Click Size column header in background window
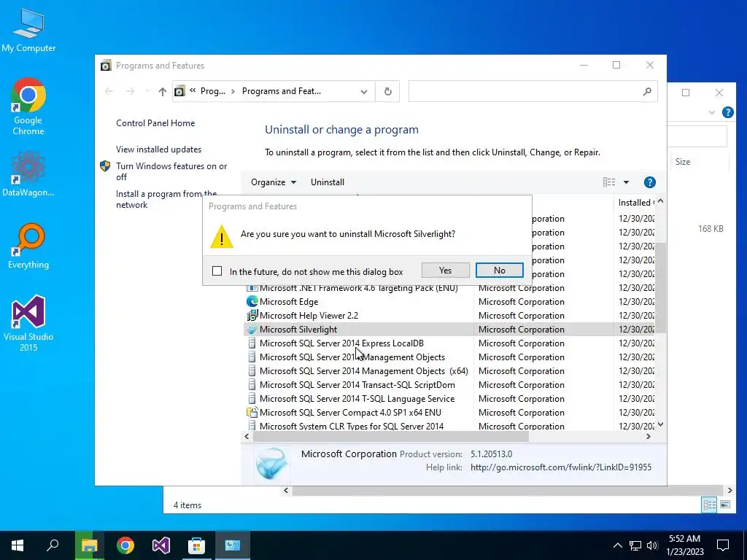747x560 pixels. point(683,162)
